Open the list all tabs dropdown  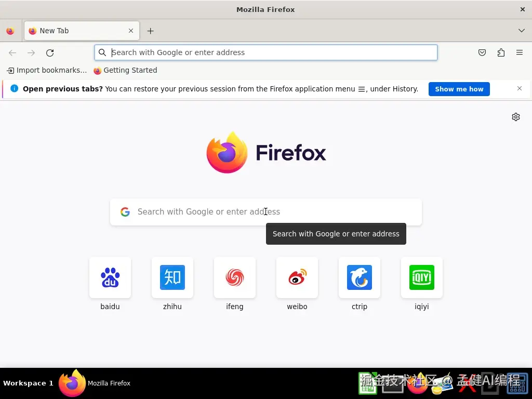coord(522,31)
